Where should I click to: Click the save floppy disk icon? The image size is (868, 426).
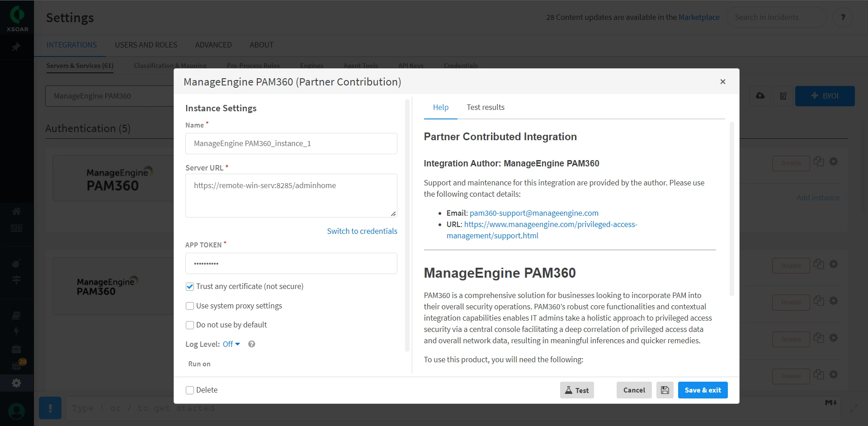(x=665, y=390)
